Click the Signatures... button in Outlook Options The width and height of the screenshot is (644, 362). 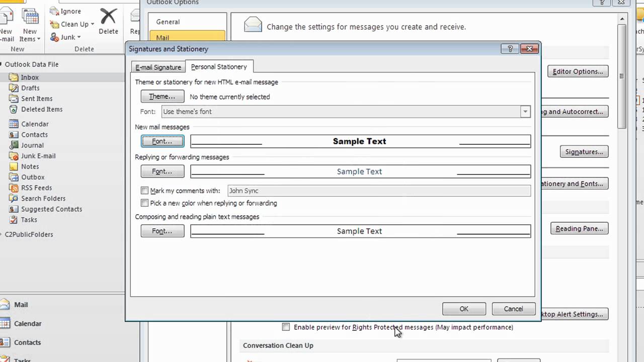click(x=584, y=152)
